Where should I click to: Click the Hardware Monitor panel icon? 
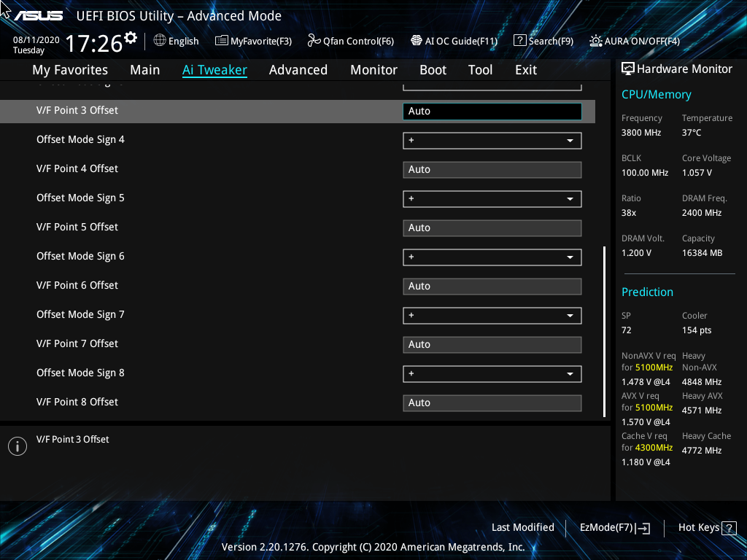coord(627,69)
